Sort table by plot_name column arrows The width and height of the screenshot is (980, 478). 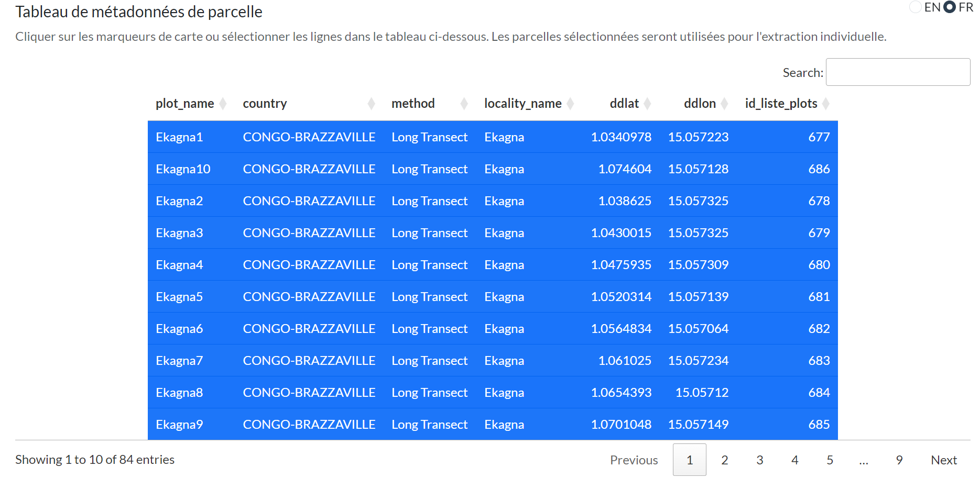click(x=223, y=104)
